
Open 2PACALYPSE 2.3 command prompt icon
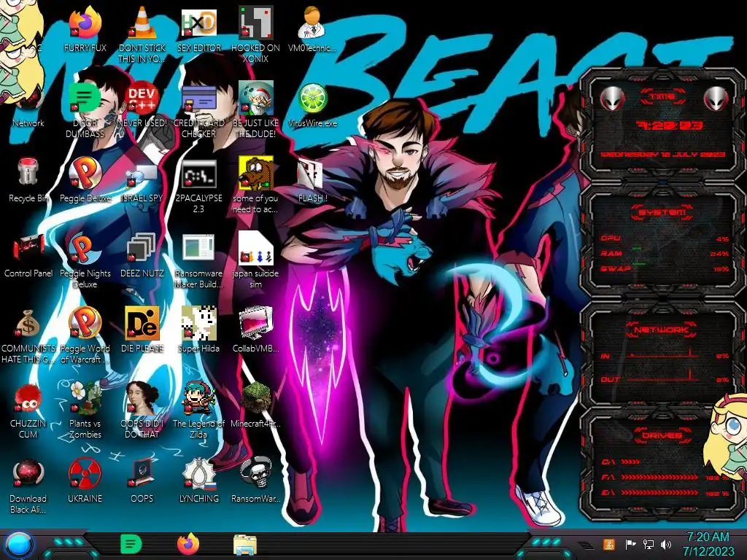(198, 174)
